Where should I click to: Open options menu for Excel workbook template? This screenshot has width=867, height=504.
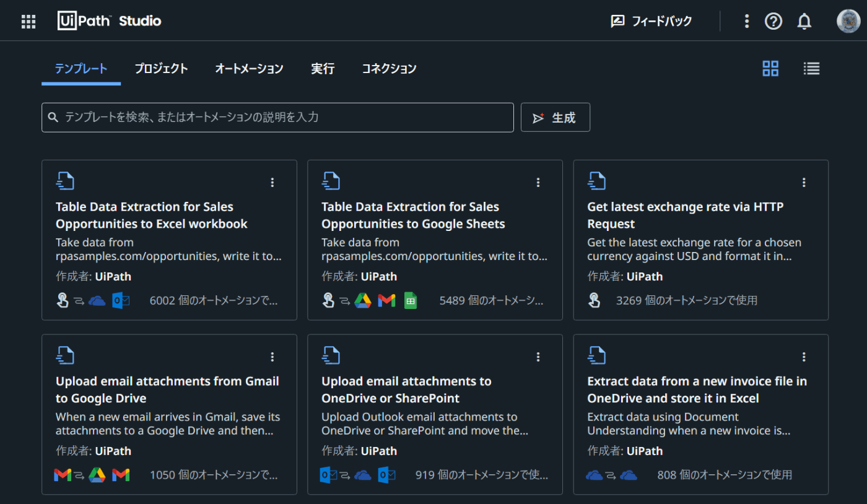pyautogui.click(x=272, y=182)
